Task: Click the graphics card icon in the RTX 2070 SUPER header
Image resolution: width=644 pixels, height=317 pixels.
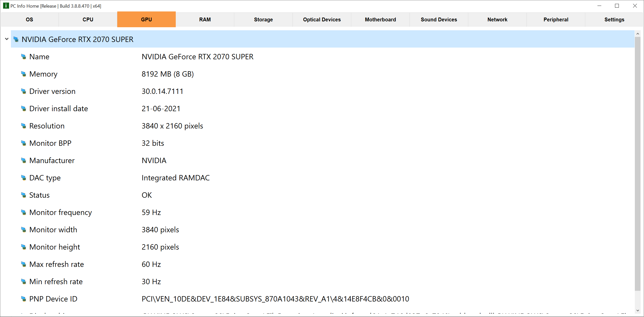Action: point(16,39)
